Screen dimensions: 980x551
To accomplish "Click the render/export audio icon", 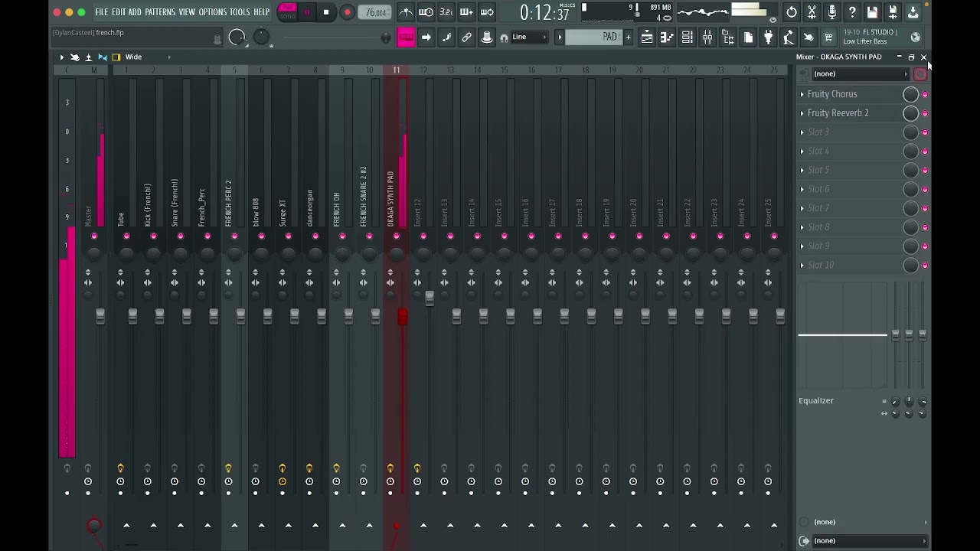I will coord(893,12).
